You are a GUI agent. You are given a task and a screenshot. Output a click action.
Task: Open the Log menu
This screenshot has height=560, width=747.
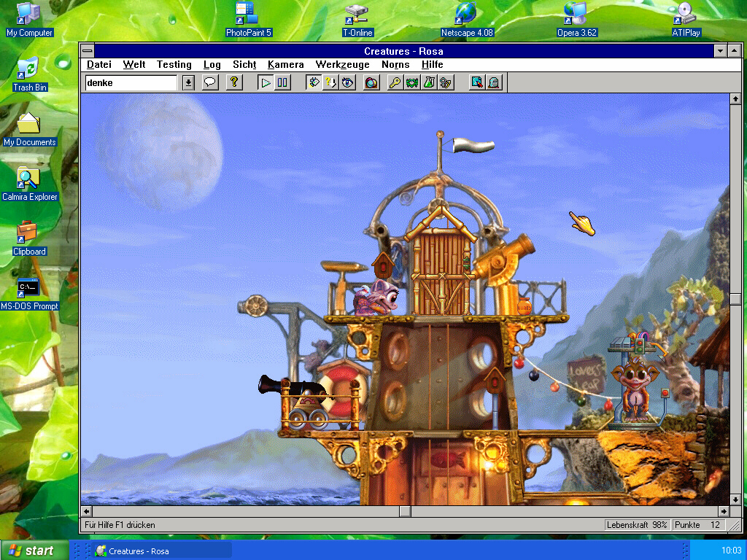212,65
